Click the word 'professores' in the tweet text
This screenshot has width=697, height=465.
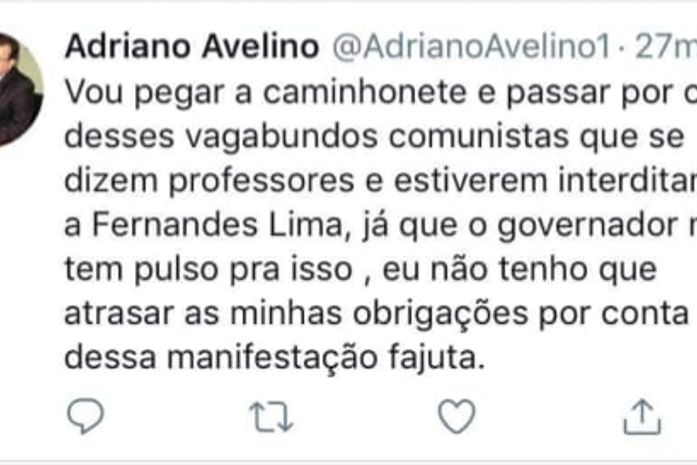tap(262, 181)
